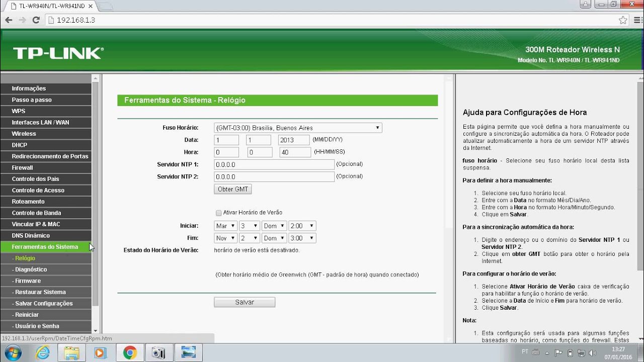Click the Chrome taskbar icon
Screen dimensions: 644x362
(x=130, y=352)
